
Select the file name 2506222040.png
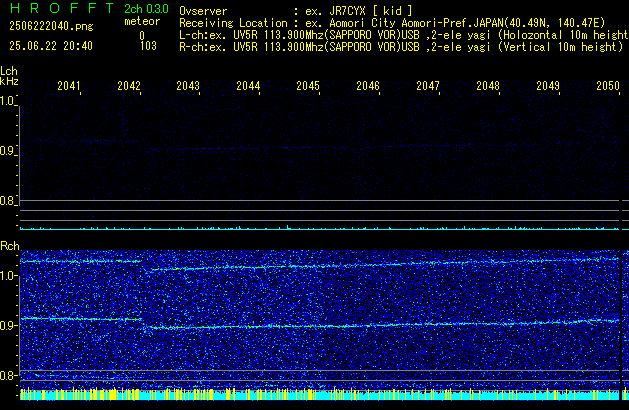(x=51, y=26)
